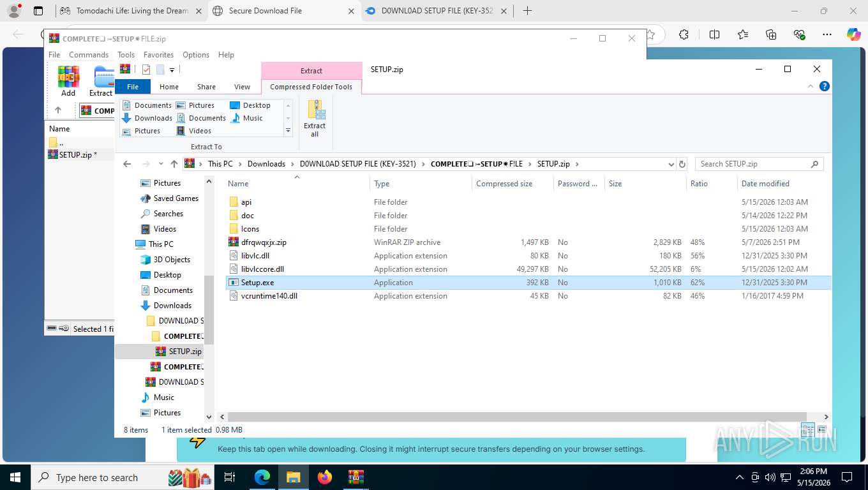The width and height of the screenshot is (868, 490).
Task: Open Edge Favorites star-list icon
Action: click(743, 34)
